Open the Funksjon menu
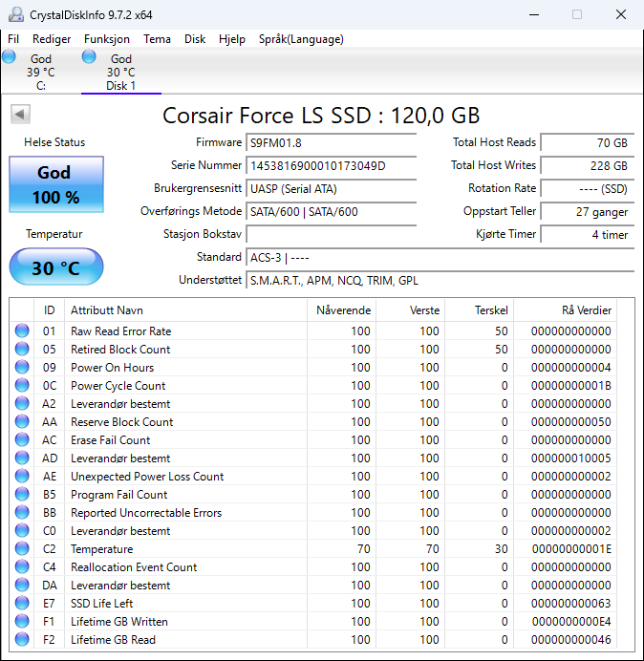Image resolution: width=644 pixels, height=661 pixels. (107, 39)
